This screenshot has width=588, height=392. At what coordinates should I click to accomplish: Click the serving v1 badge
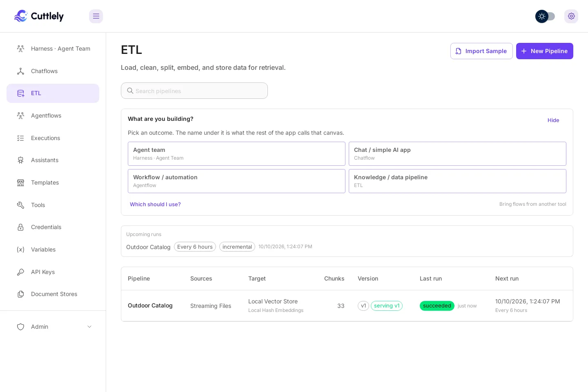click(x=387, y=306)
